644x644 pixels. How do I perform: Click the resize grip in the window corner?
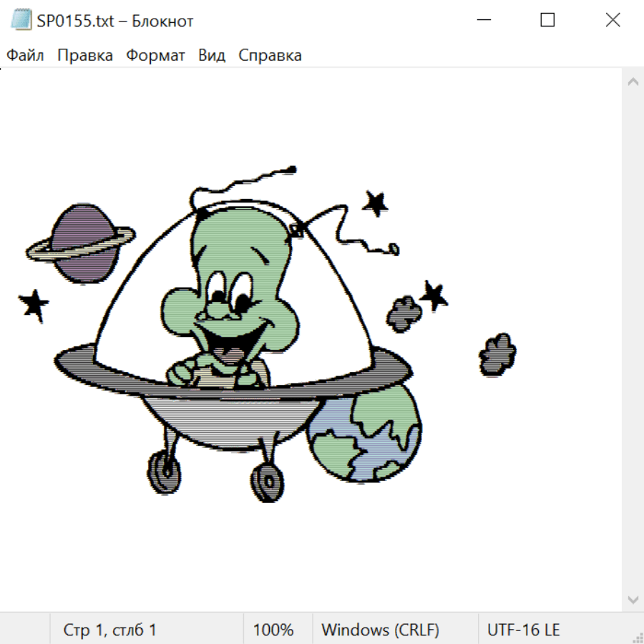(637, 637)
